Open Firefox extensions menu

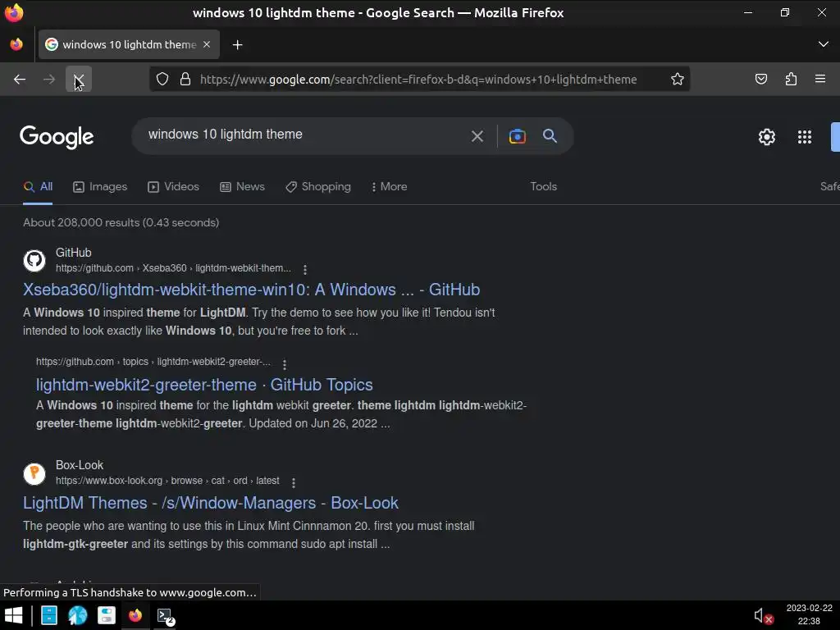791,80
